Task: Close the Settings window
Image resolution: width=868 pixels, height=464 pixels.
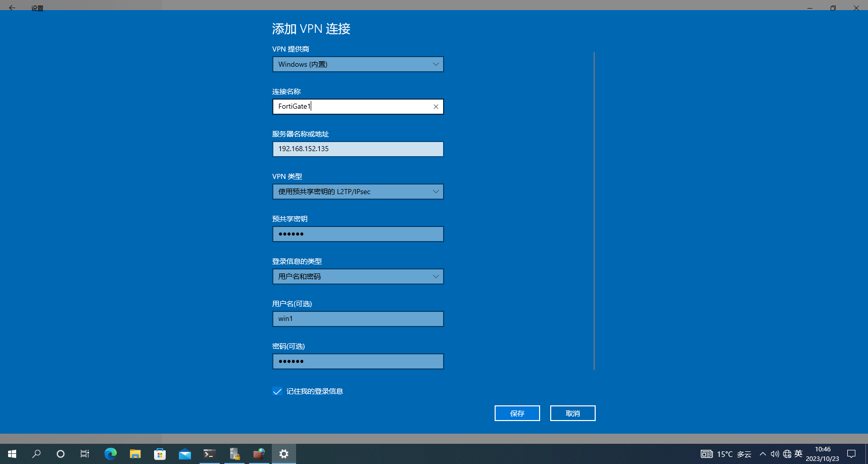Action: (x=856, y=8)
